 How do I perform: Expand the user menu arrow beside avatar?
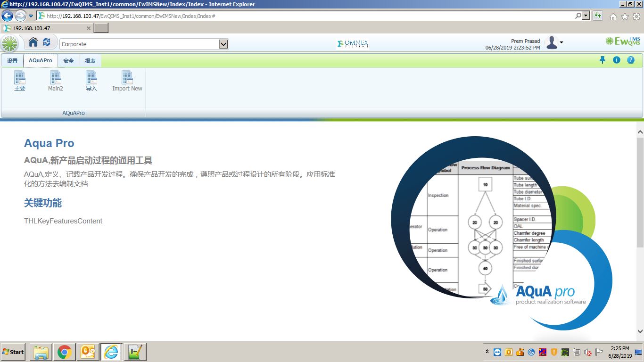pyautogui.click(x=561, y=43)
